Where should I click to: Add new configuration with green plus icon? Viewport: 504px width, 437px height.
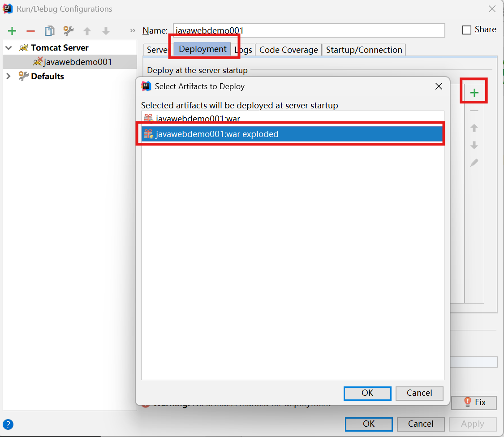[x=12, y=31]
